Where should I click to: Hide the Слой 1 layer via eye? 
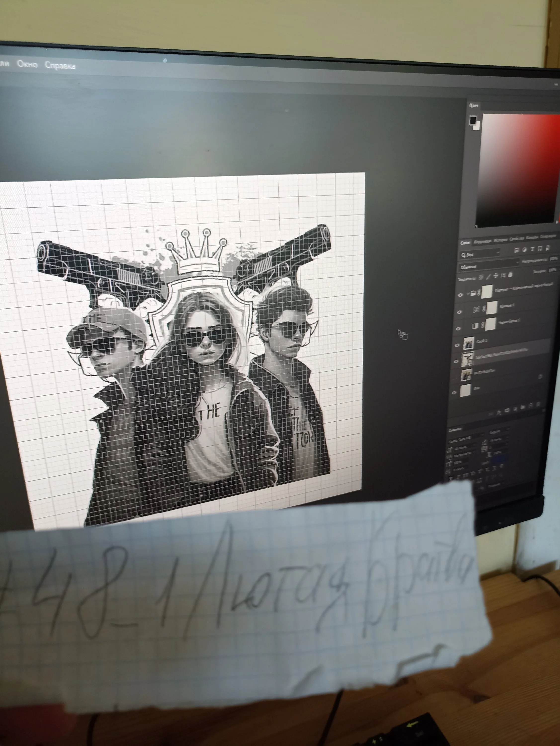457,345
